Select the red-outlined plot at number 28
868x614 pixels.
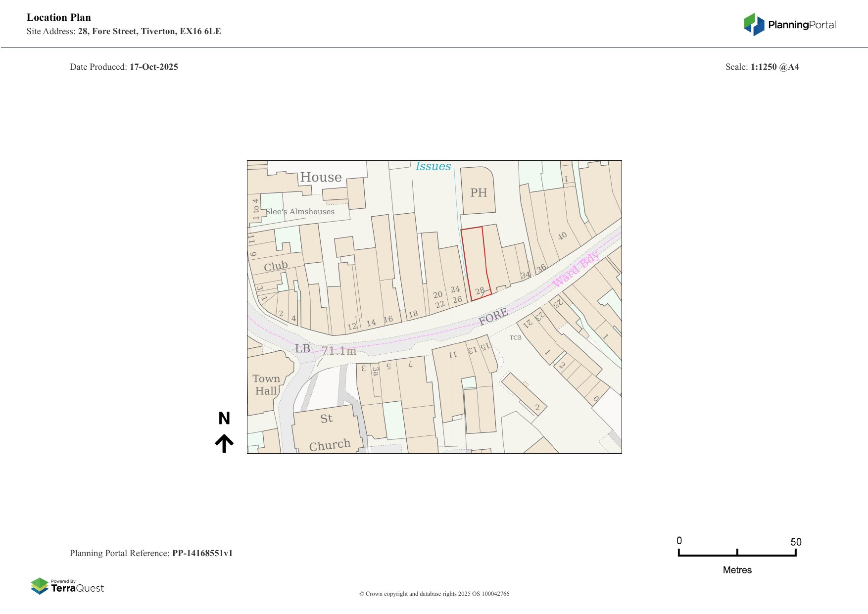pos(475,262)
